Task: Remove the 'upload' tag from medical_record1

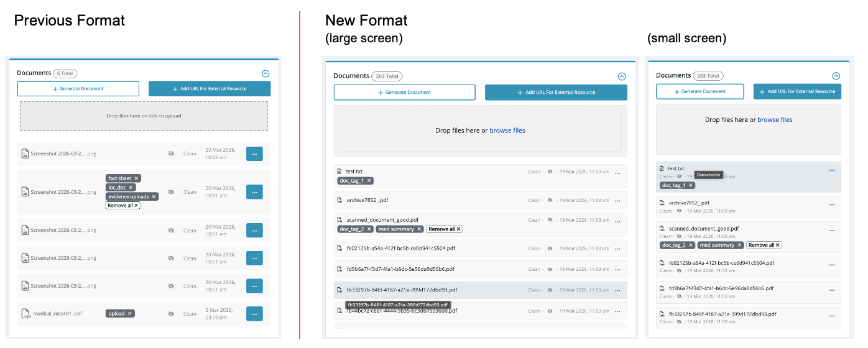Action: (130, 314)
